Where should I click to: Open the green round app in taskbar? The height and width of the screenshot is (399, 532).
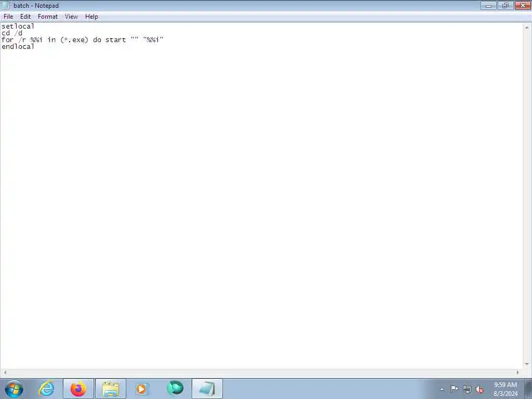(175, 389)
